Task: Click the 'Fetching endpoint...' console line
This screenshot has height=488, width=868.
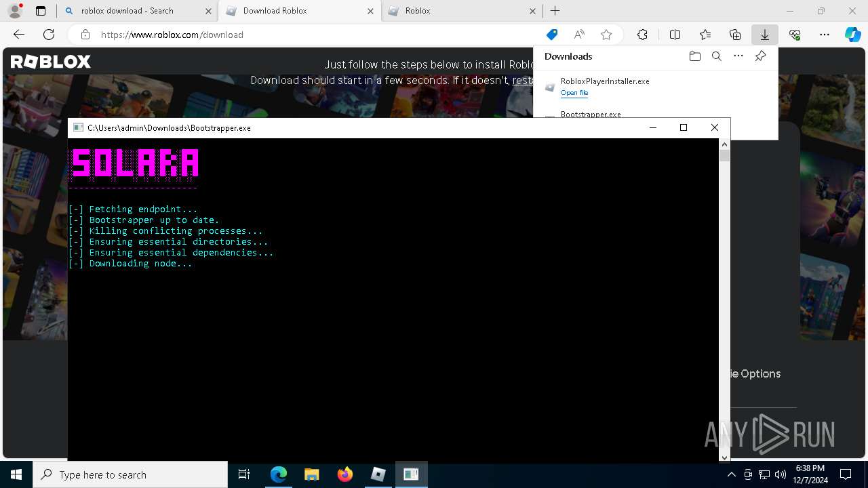Action: point(133,209)
